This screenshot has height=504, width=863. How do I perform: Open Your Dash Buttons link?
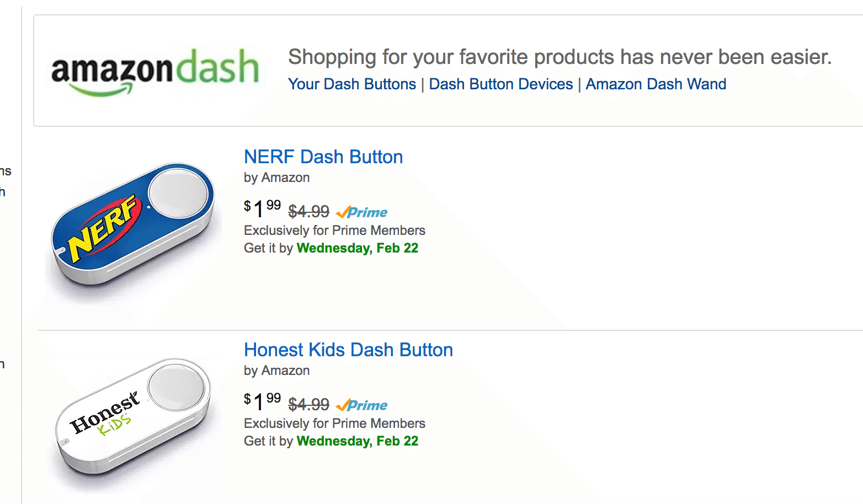[x=352, y=84]
